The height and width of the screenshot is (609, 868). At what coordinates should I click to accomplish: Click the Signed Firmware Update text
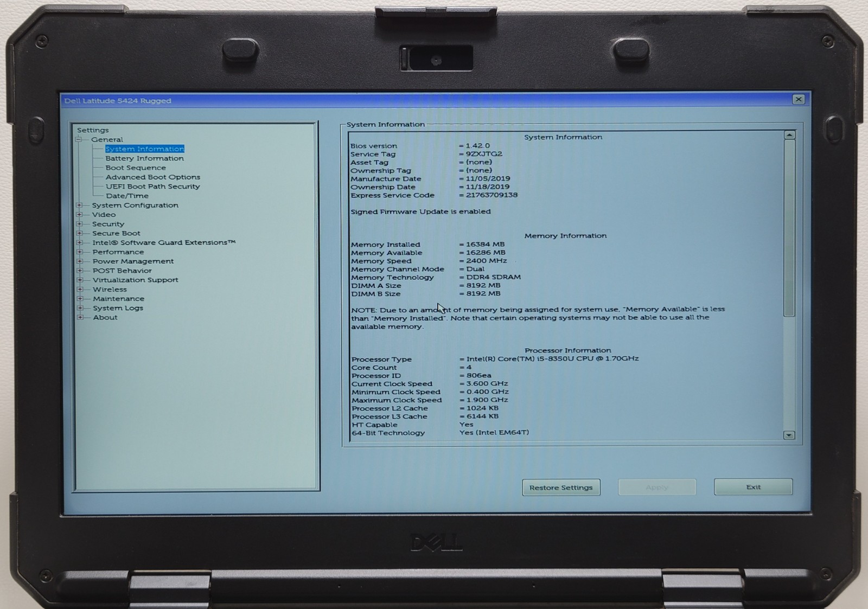[x=420, y=211]
